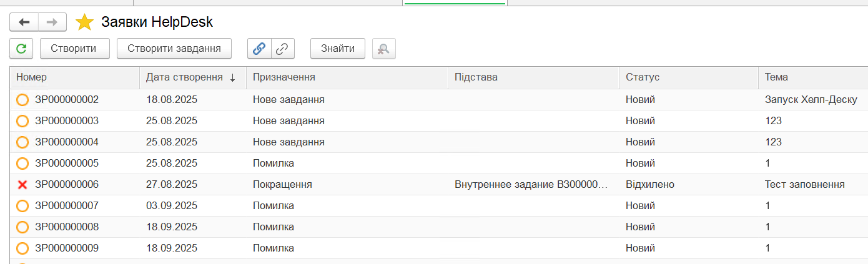Click the cancel search magnifier icon
This screenshot has height=264, width=868.
[x=383, y=48]
